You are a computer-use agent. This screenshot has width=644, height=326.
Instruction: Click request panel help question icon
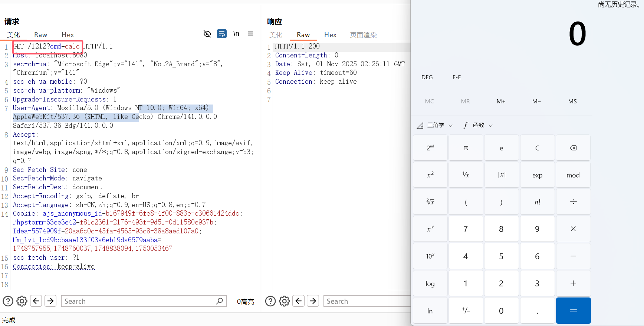coord(8,301)
